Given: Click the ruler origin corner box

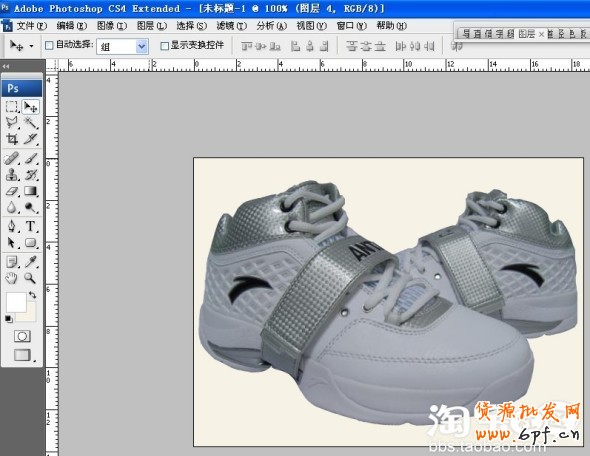Looking at the screenshot, I should [52, 65].
